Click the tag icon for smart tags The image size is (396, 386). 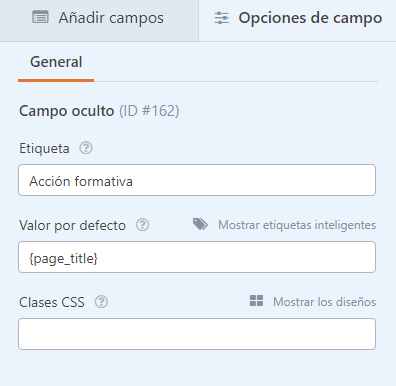(200, 224)
